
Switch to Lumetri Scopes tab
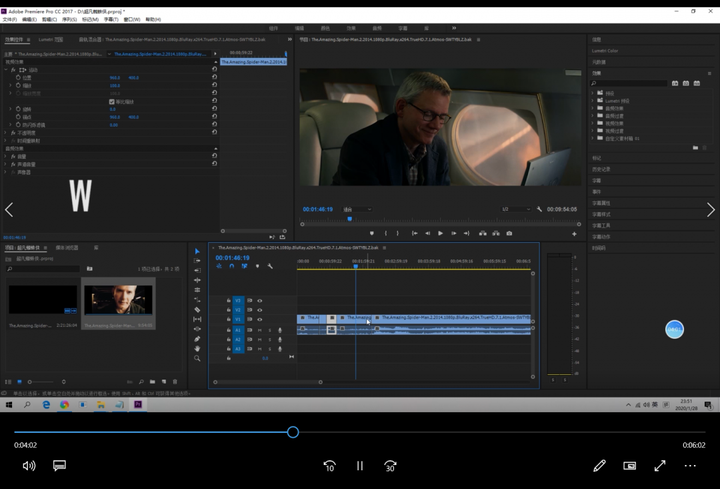51,39
